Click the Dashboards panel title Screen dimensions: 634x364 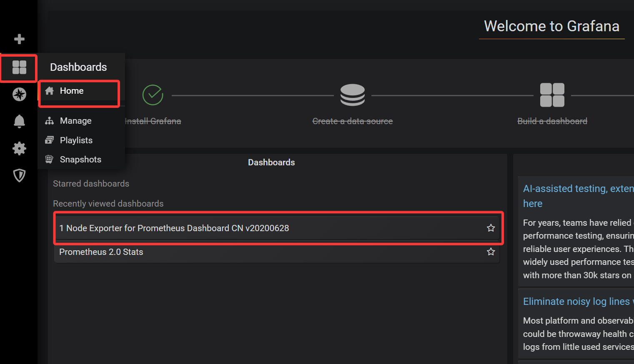271,162
